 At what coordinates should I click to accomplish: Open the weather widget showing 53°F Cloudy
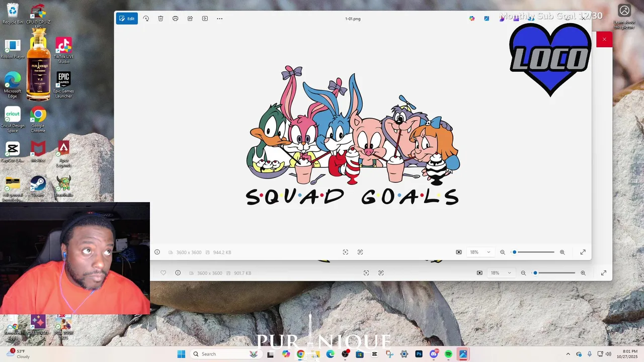(x=18, y=354)
